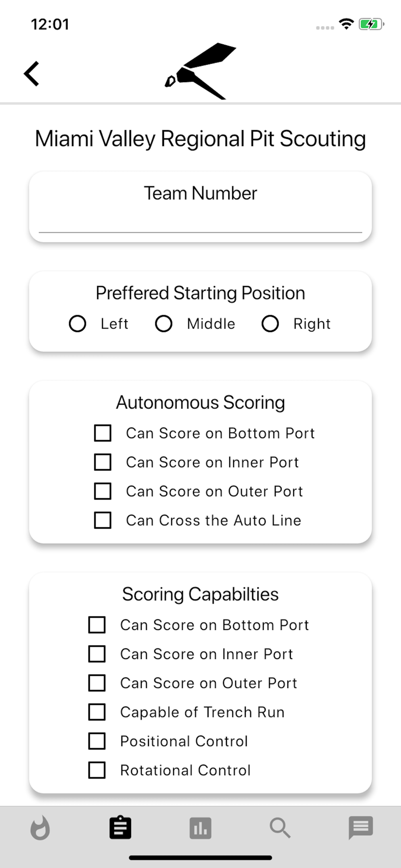The width and height of the screenshot is (401, 868).
Task: Open the chat message tab
Action: 361,828
